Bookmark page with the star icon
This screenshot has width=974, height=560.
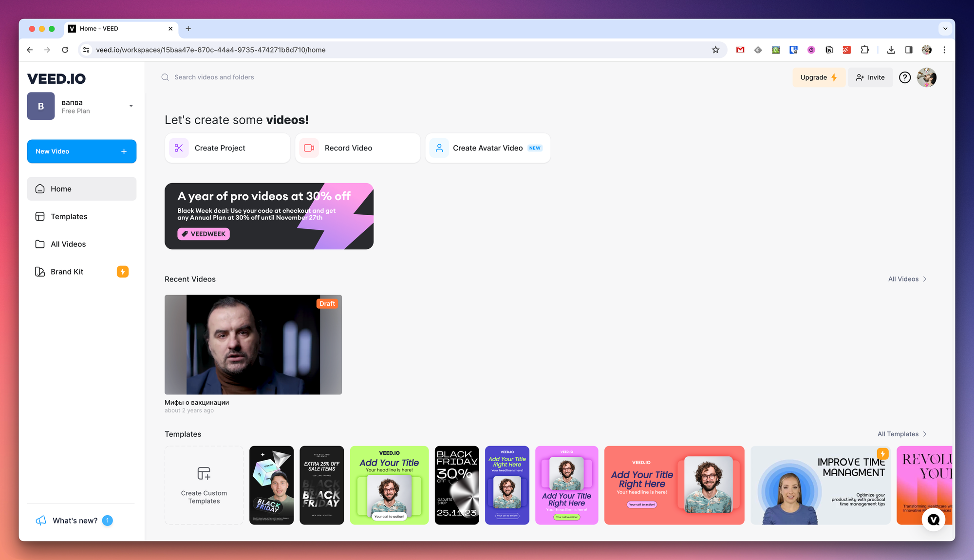(x=715, y=50)
